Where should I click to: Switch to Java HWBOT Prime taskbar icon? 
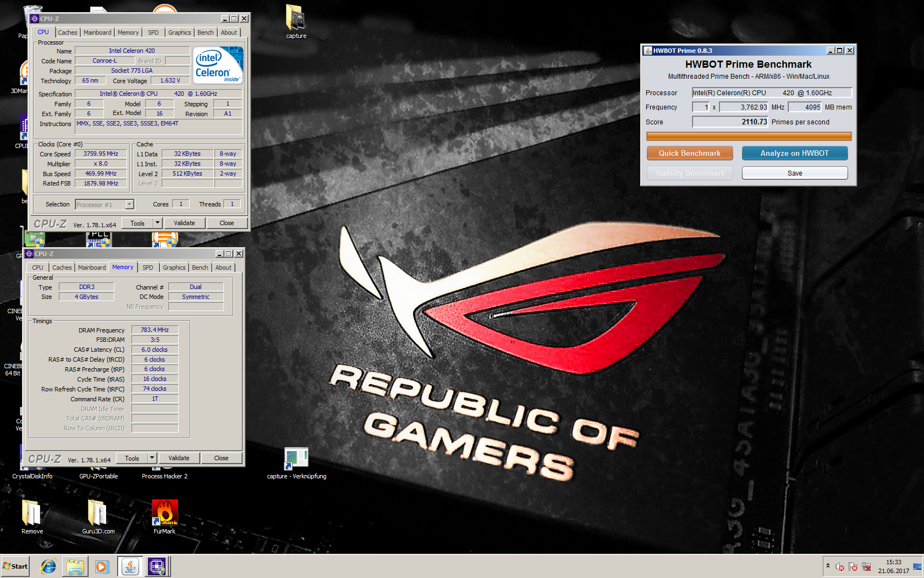130,566
